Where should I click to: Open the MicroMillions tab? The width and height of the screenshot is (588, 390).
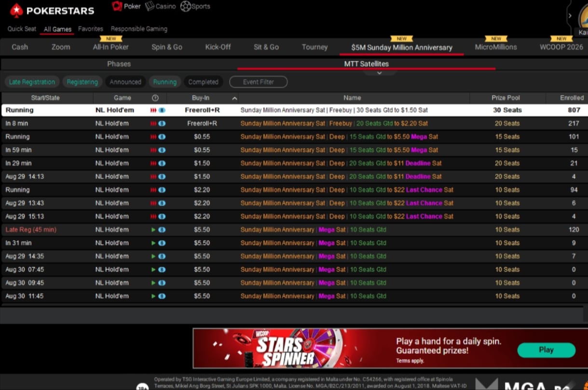496,47
